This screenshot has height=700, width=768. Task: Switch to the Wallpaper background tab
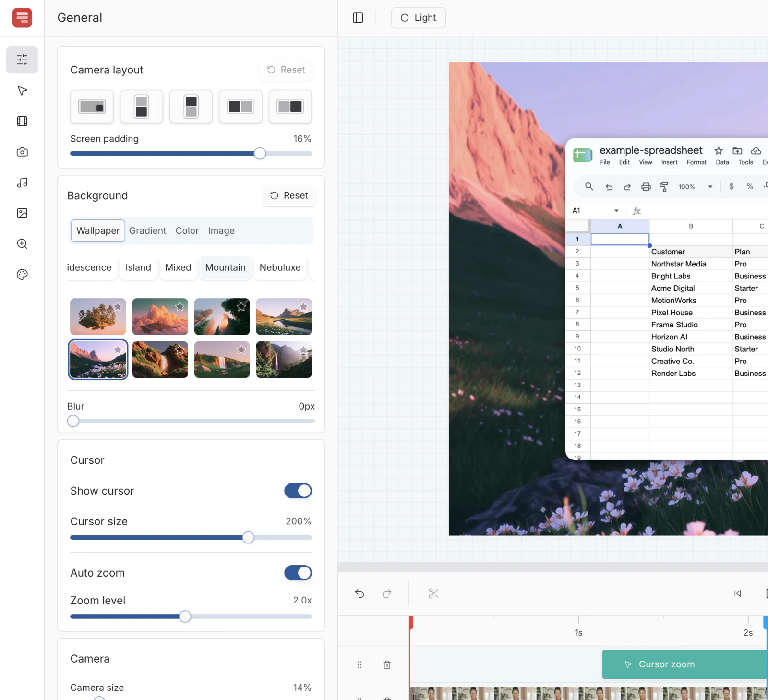98,231
